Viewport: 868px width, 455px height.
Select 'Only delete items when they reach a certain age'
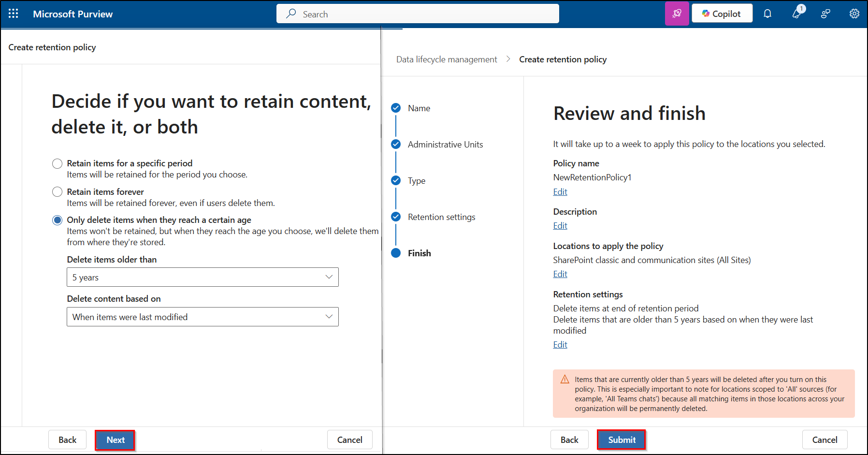point(57,220)
